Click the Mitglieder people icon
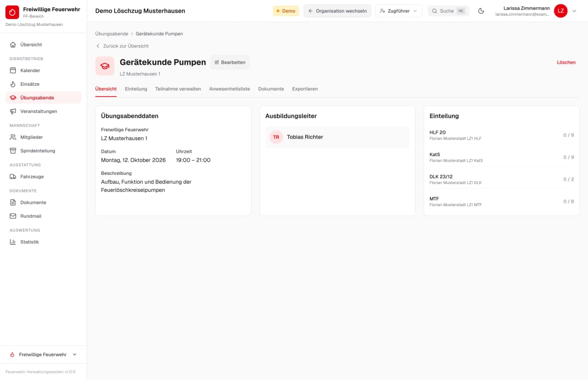This screenshot has height=380, width=588. pyautogui.click(x=13, y=137)
